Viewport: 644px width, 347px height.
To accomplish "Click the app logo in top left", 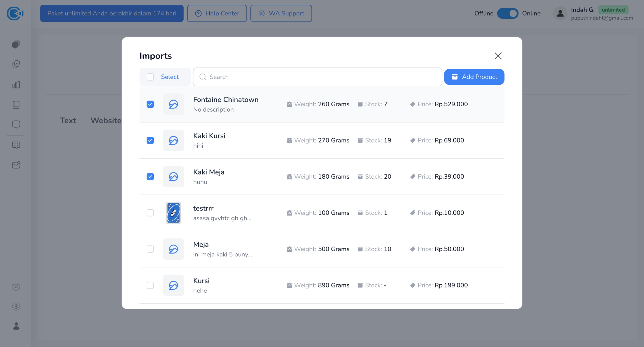I will tap(15, 13).
